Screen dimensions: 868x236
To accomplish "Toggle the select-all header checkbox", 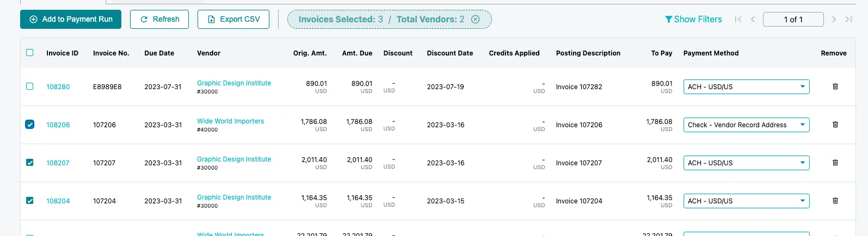I will [30, 53].
